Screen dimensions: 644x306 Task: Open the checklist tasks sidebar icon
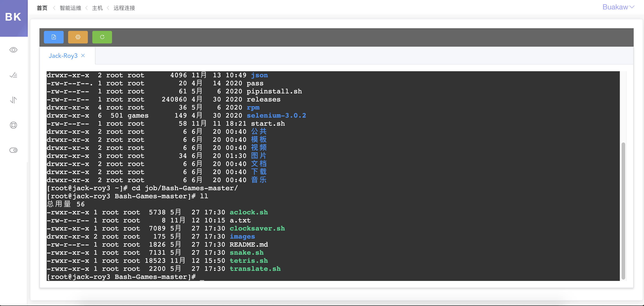[13, 75]
